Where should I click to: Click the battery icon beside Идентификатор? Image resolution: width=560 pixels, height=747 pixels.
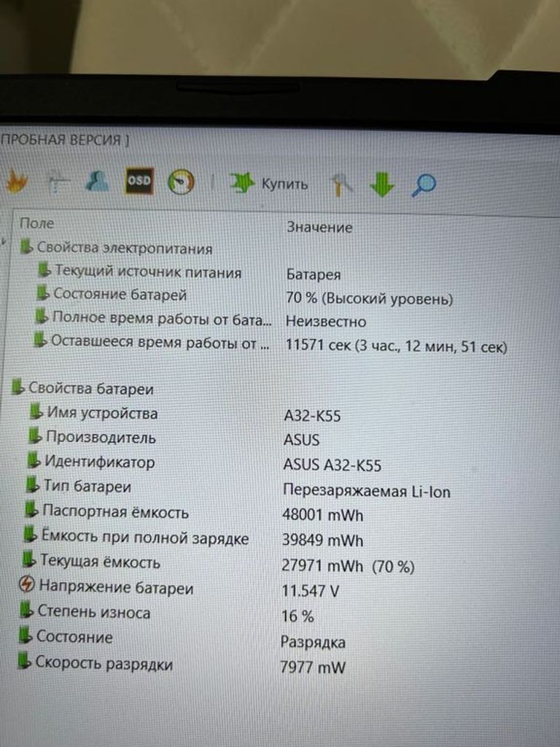[x=34, y=460]
